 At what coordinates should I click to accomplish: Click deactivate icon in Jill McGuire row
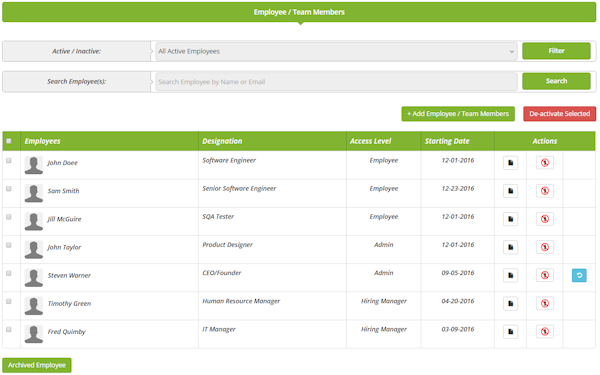[x=545, y=219]
